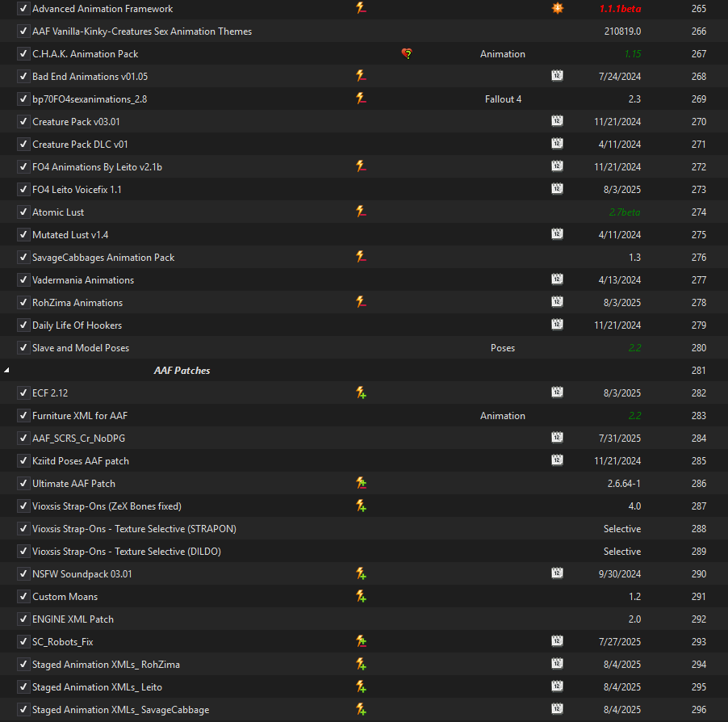This screenshot has width=728, height=722.
Task: Click the calendar icon for Mutated Lust v1.4
Action: point(557,234)
